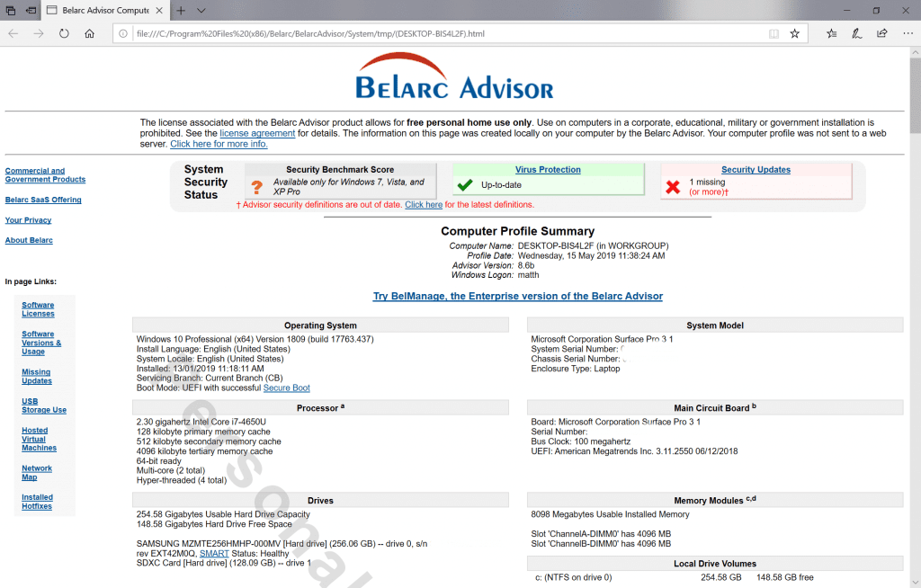Click the browser forward arrow

[38, 33]
